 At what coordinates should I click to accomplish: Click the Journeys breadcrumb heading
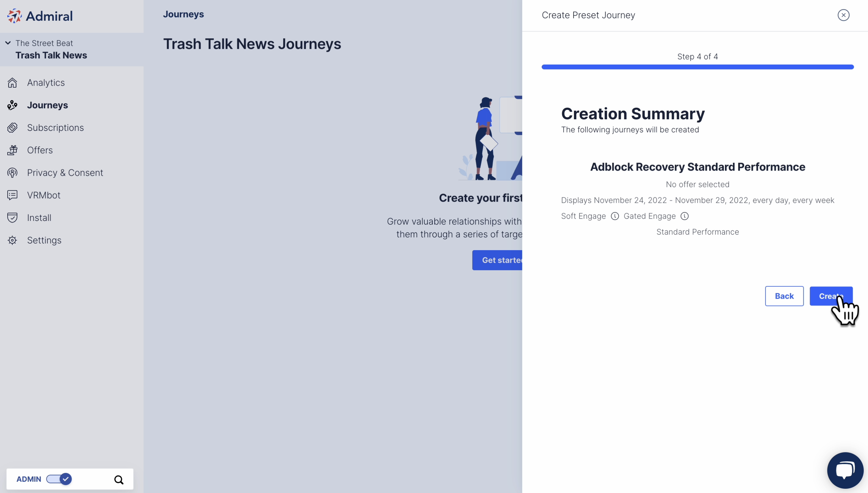pos(183,14)
